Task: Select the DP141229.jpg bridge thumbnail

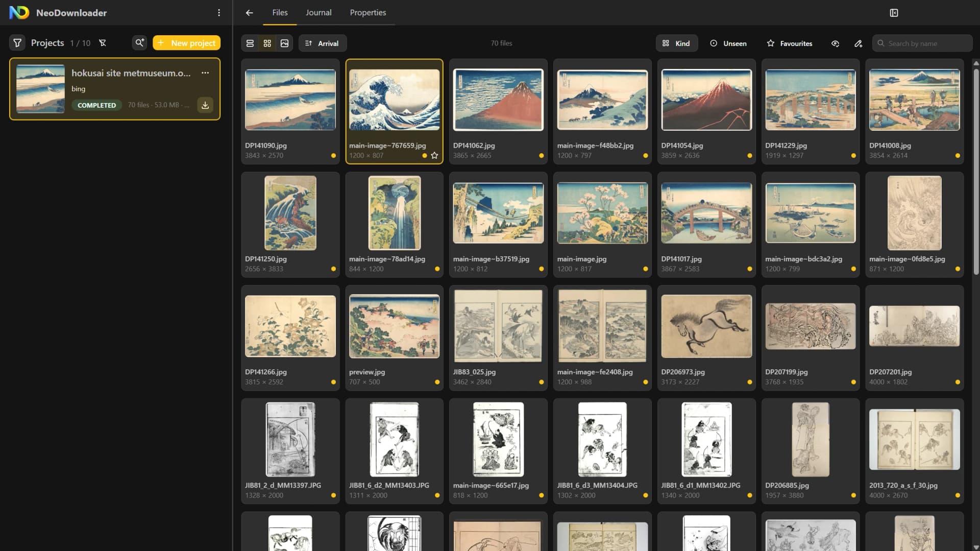Action: [x=811, y=100]
